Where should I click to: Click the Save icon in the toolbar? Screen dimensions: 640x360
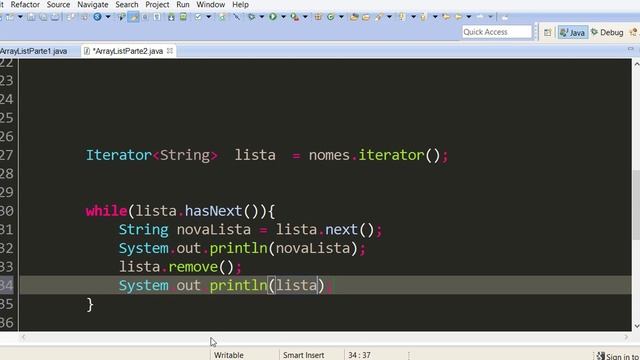[x=31, y=17]
